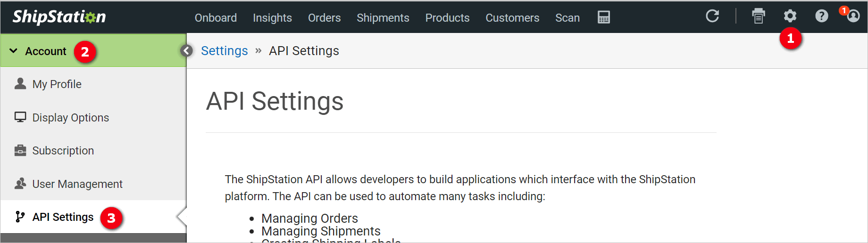This screenshot has height=243, width=868.
Task: Switch to the Shipments tab
Action: 383,18
